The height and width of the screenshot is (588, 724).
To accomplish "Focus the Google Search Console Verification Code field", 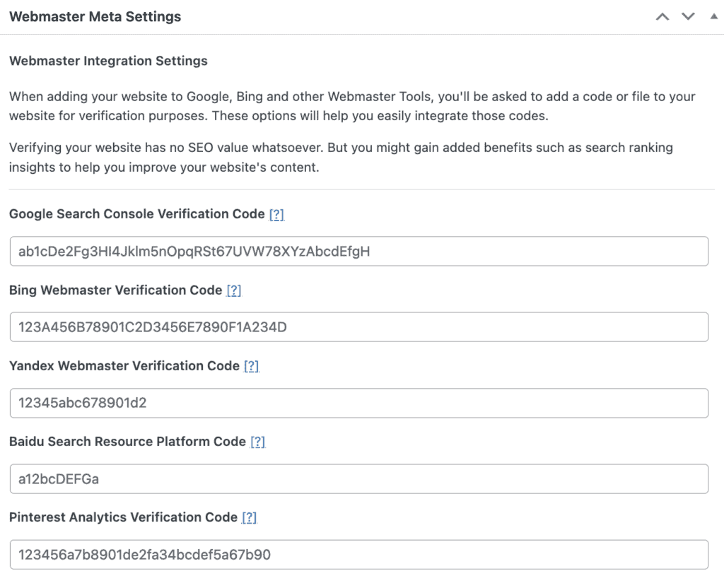I will (x=359, y=251).
